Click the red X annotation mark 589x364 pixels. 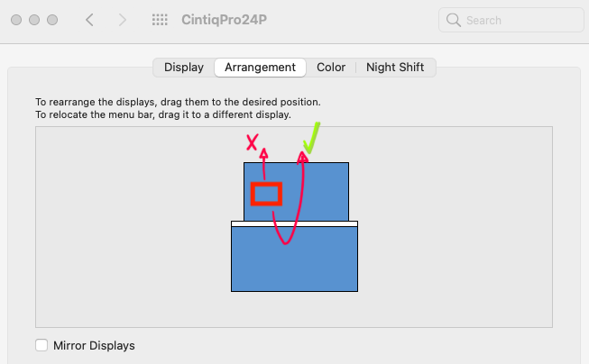(x=253, y=141)
